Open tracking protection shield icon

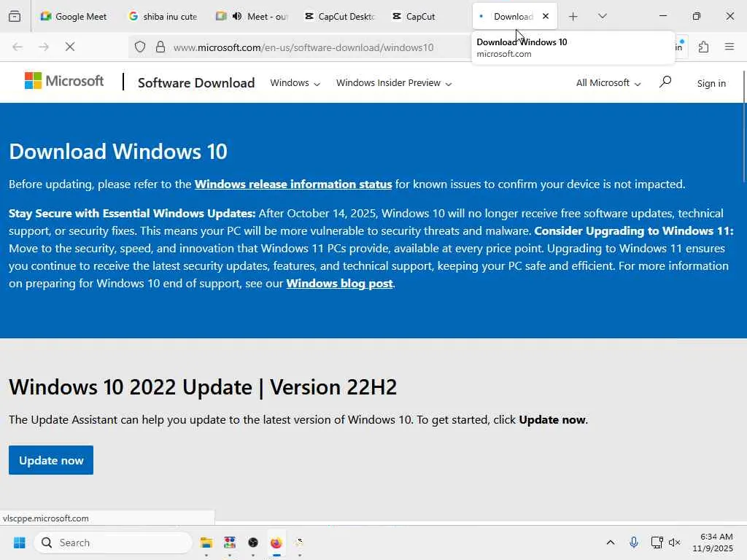coord(139,47)
